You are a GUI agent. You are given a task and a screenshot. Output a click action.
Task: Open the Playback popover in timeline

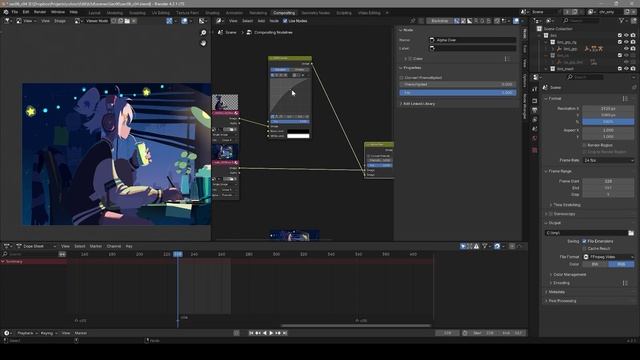[x=27, y=333]
